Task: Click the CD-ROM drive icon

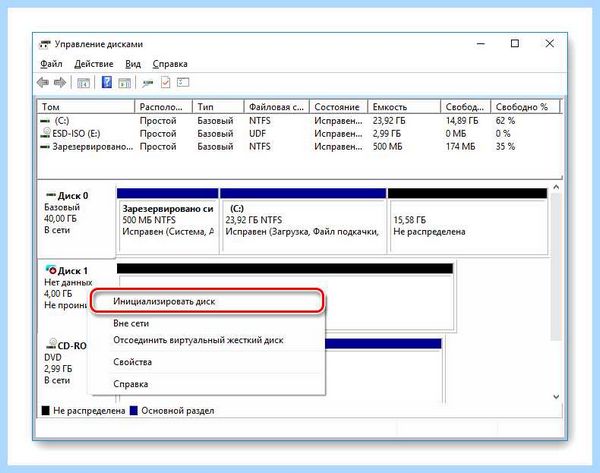Action: tap(51, 344)
